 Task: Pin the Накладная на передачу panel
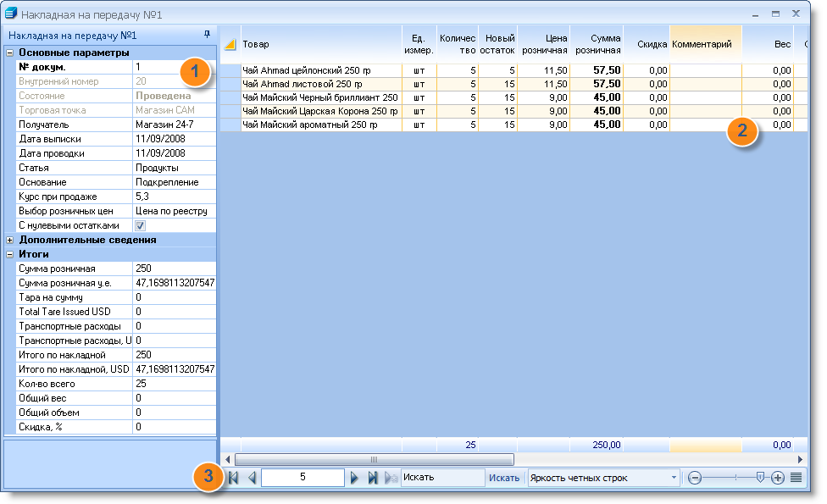tap(207, 34)
